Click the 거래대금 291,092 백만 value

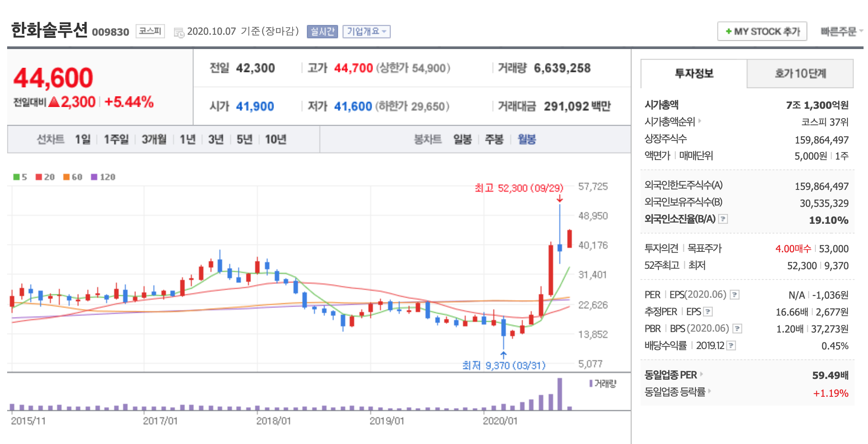[x=577, y=107]
